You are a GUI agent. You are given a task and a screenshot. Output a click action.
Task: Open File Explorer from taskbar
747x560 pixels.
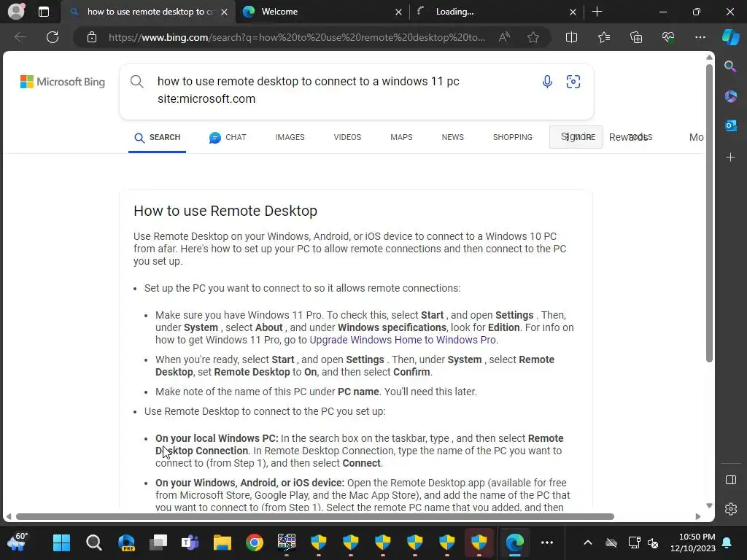(x=222, y=542)
